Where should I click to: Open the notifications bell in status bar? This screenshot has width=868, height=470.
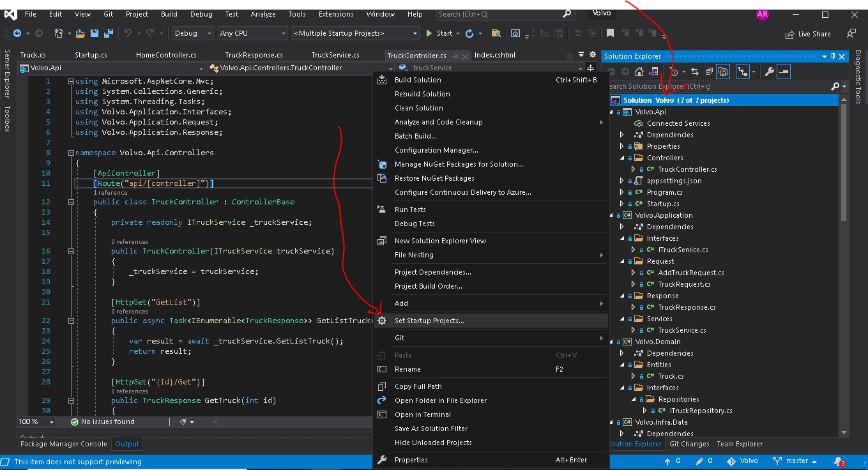[838, 461]
